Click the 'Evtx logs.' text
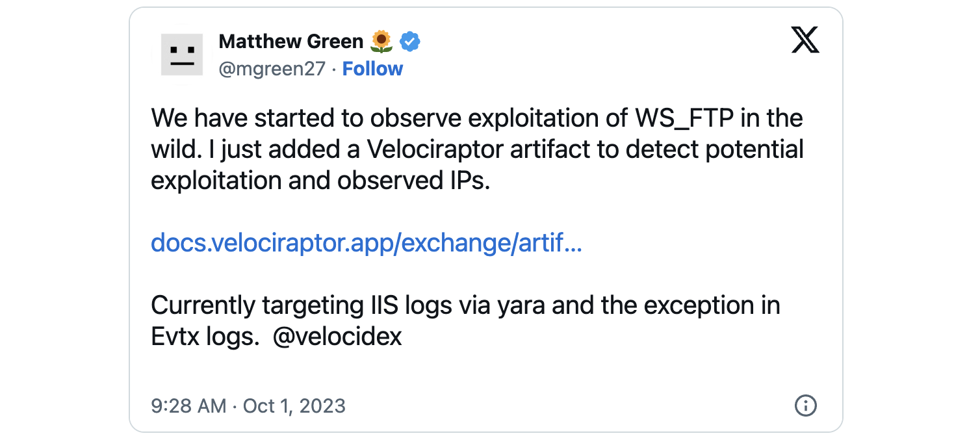The image size is (980, 438). (205, 337)
